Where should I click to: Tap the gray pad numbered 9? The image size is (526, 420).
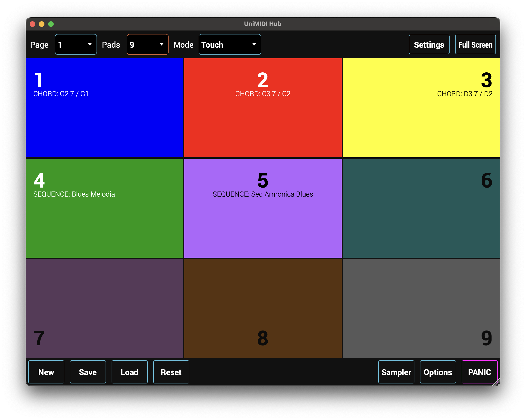point(421,308)
